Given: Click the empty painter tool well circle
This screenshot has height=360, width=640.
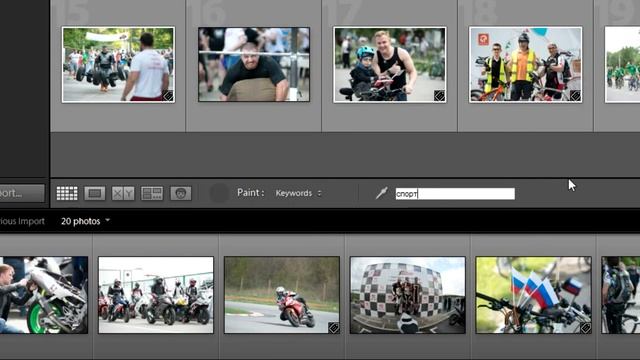Looking at the screenshot, I should (219, 193).
